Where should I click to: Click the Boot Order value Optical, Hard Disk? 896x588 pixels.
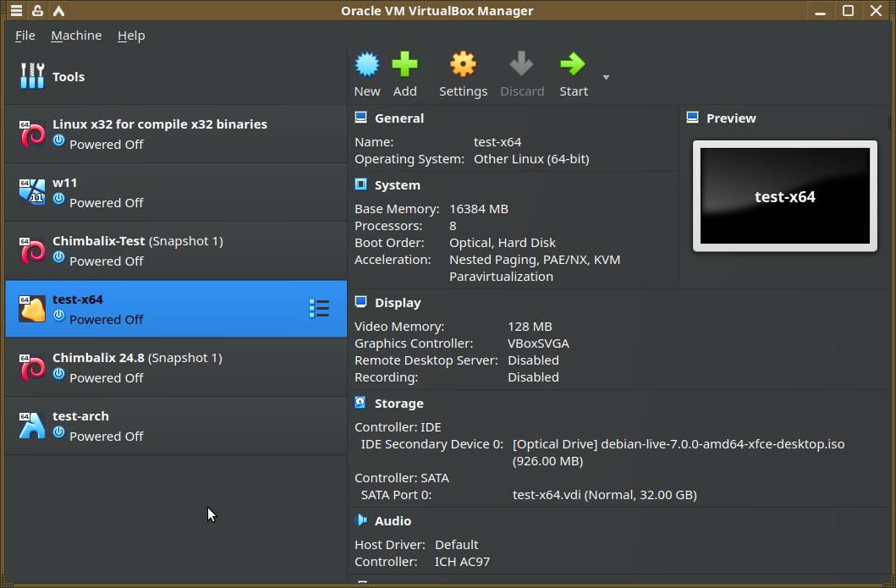[503, 243]
